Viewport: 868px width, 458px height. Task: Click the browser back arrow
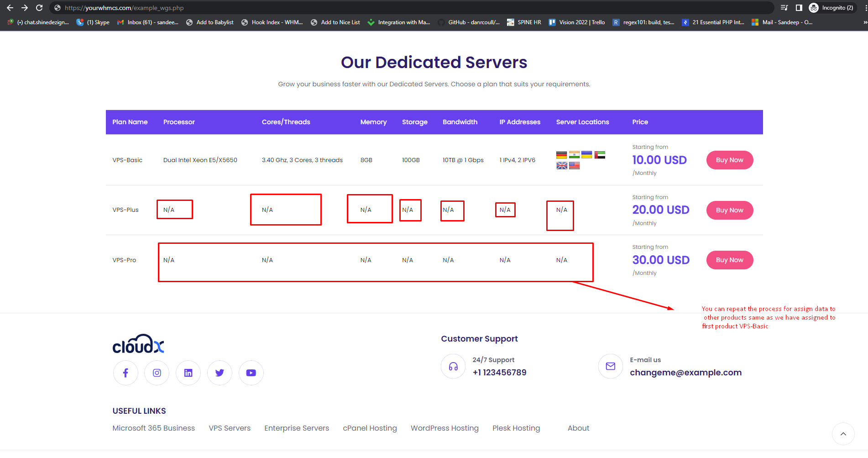pos(10,8)
